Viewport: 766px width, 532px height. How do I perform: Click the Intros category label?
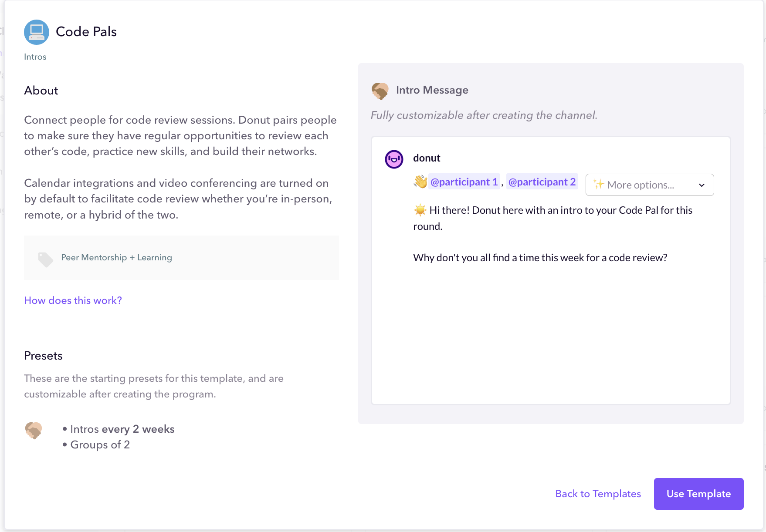point(35,57)
